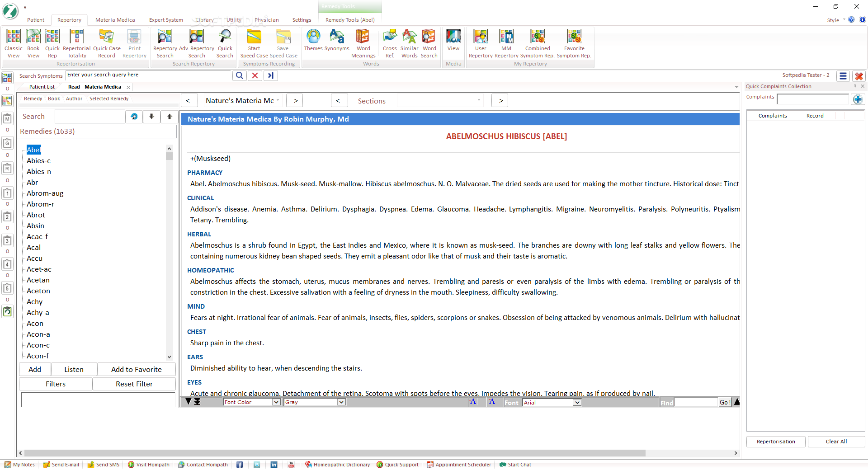The width and height of the screenshot is (868, 470).
Task: Expand the Sections dropdown
Action: 479,100
